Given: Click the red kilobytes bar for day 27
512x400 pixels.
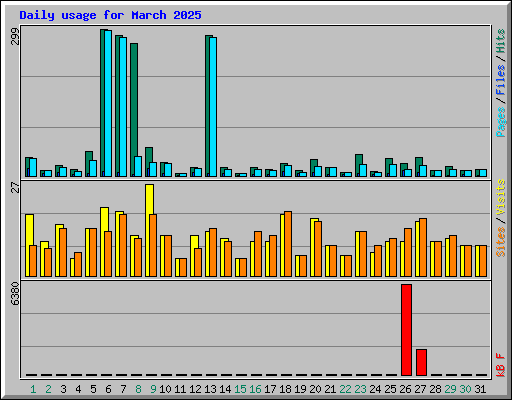Looking at the screenshot, I should click(x=421, y=362).
